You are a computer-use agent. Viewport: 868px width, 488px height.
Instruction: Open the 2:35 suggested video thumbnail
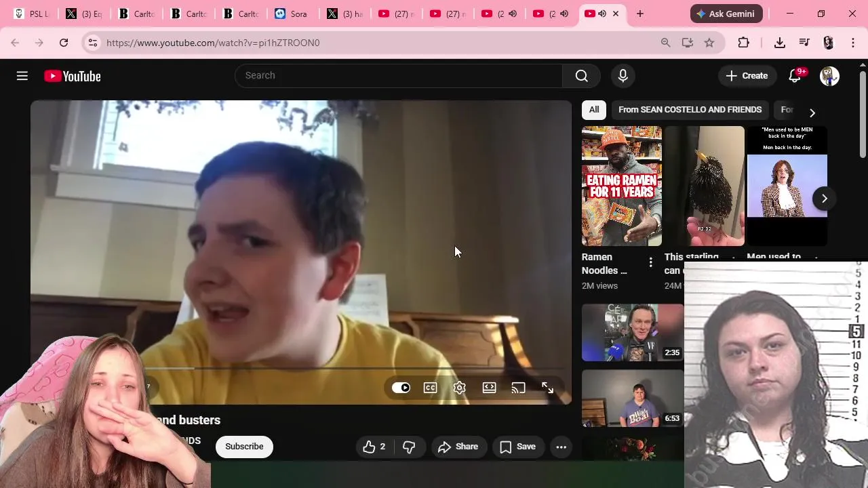(x=633, y=333)
